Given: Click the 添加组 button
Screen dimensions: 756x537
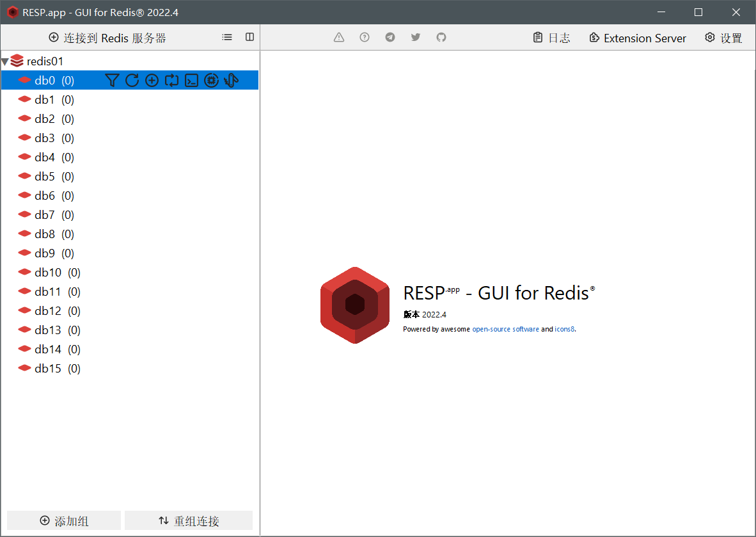Looking at the screenshot, I should pos(64,520).
